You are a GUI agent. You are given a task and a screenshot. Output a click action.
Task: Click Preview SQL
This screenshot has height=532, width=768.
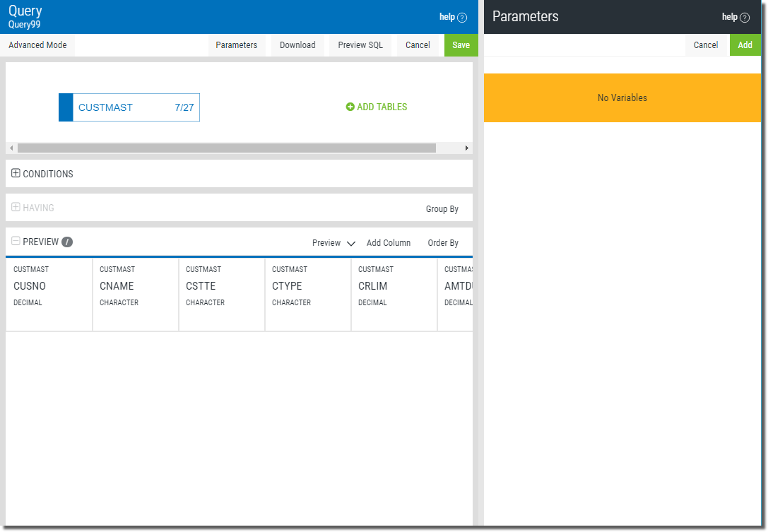pos(360,45)
